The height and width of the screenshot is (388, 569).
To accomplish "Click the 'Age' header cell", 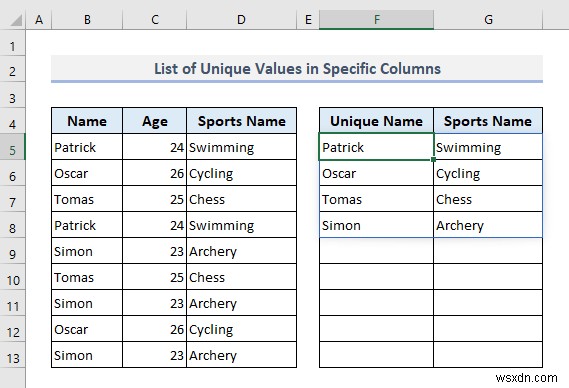I will (x=155, y=121).
